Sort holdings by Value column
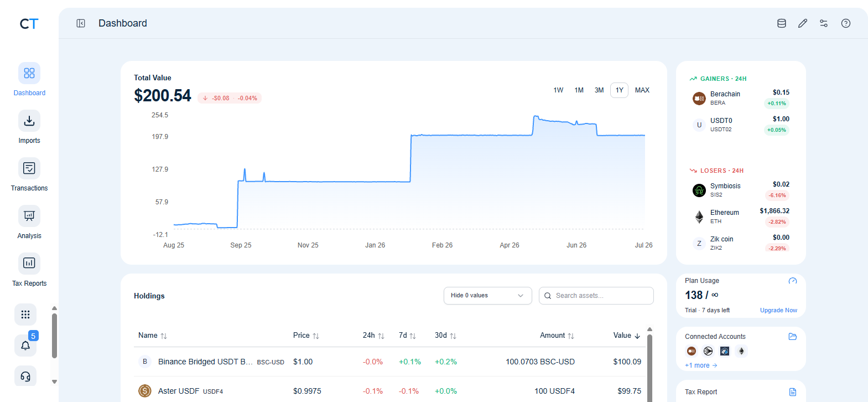Image resolution: width=868 pixels, height=402 pixels. 627,336
